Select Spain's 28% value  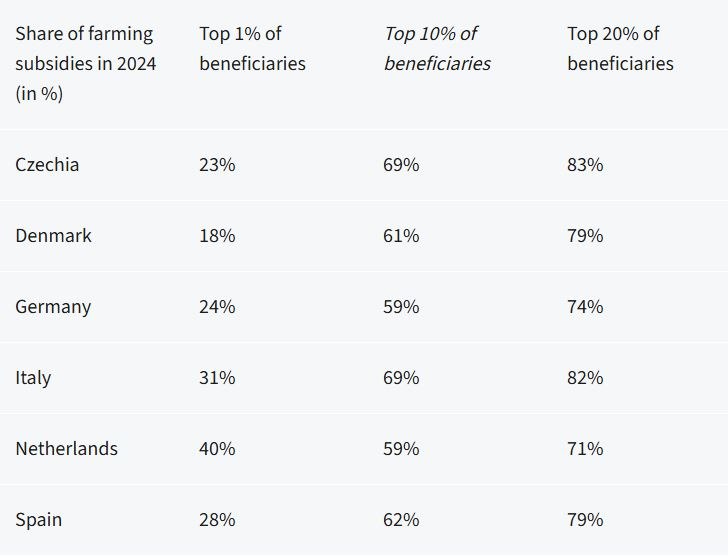pyautogui.click(x=217, y=520)
